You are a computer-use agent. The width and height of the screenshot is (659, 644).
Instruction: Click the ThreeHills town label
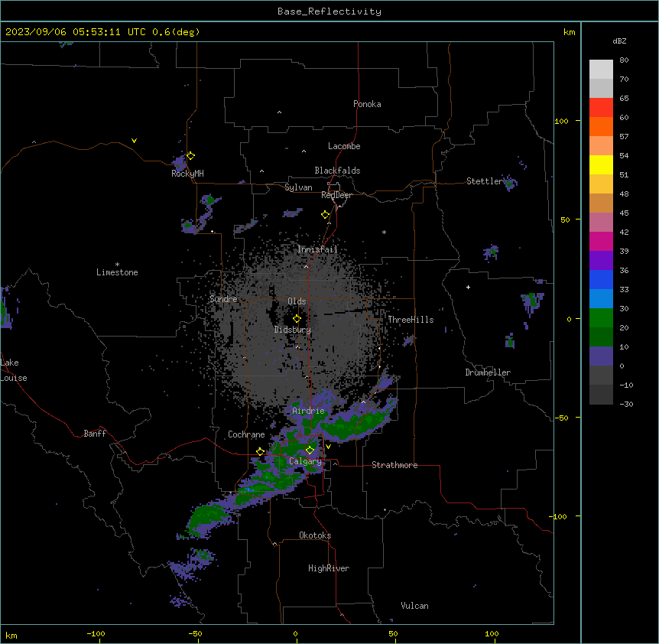click(411, 320)
